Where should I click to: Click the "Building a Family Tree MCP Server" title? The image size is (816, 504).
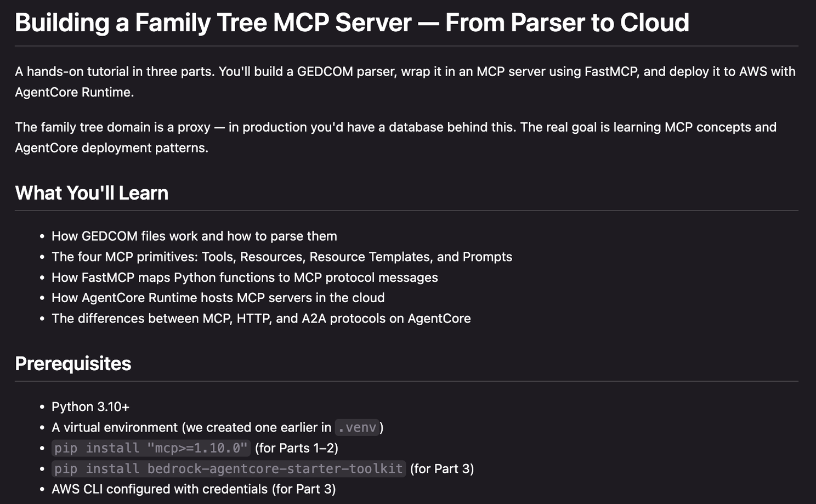coord(213,23)
